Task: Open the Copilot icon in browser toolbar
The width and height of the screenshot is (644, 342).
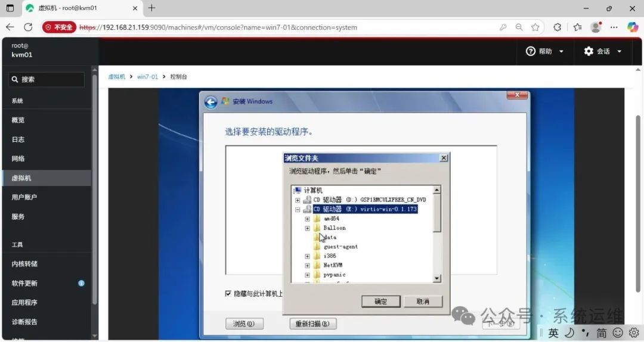Action: click(x=633, y=27)
